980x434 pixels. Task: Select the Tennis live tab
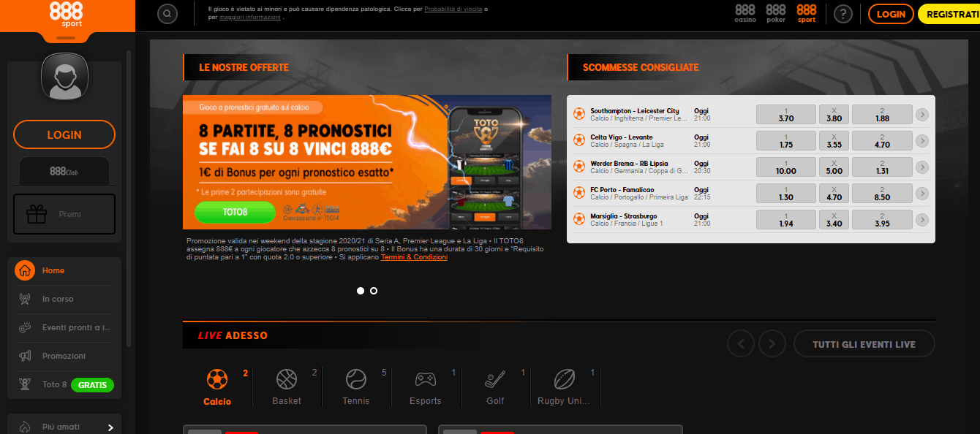tap(356, 387)
